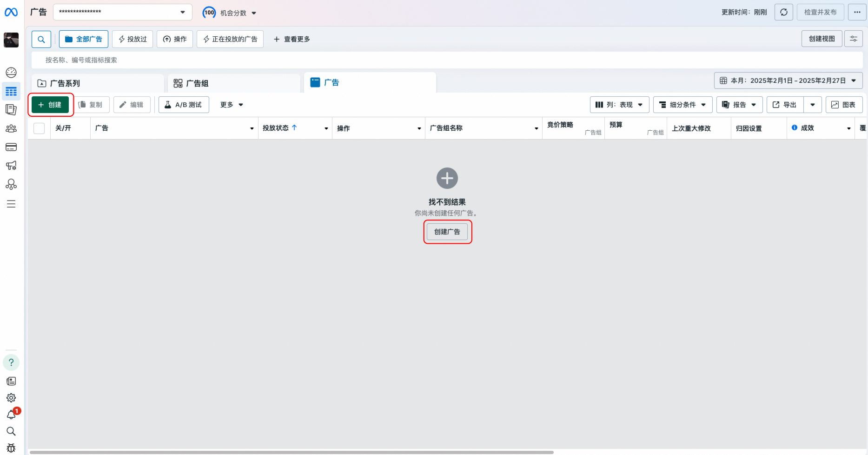Click 检查并发布 review and publish button
The width and height of the screenshot is (868, 455).
click(x=821, y=12)
